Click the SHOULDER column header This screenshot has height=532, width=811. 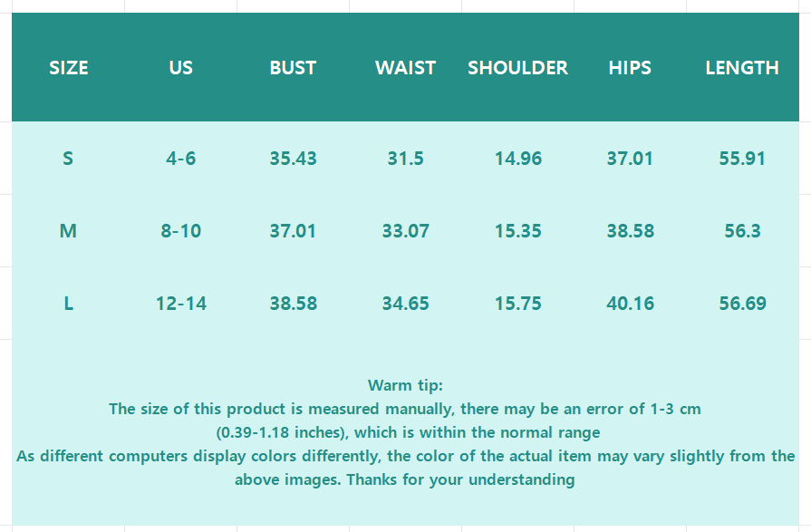(517, 68)
